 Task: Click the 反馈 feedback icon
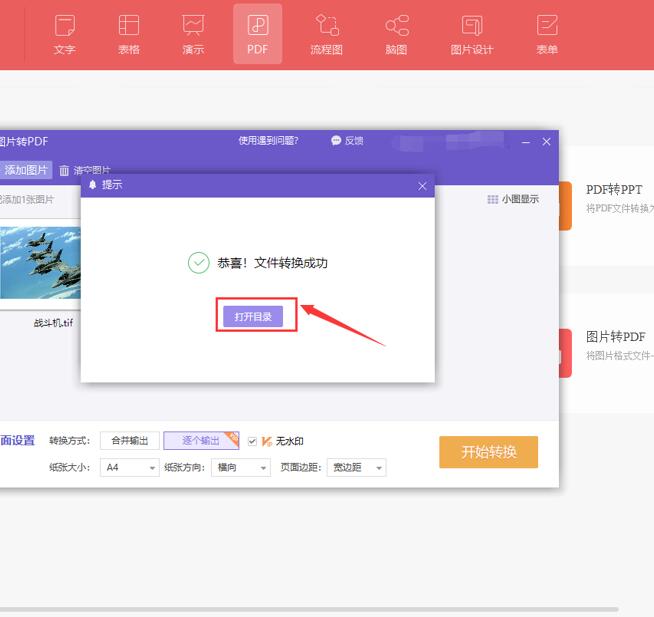pos(336,141)
